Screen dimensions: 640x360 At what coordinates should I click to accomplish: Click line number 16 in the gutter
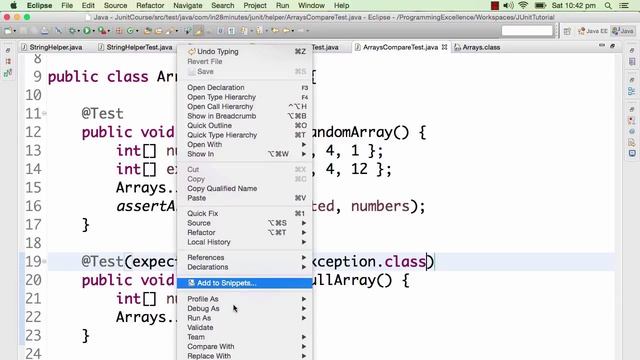click(33, 206)
